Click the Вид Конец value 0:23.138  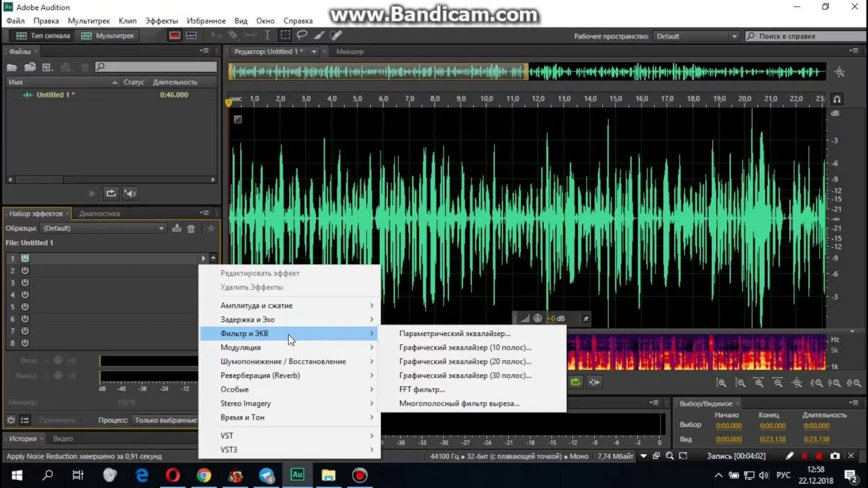[x=772, y=439]
